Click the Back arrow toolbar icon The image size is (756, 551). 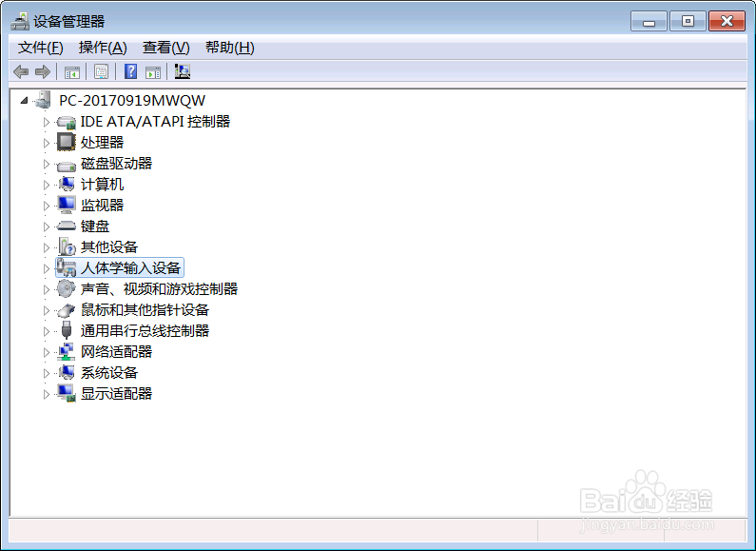(x=21, y=72)
